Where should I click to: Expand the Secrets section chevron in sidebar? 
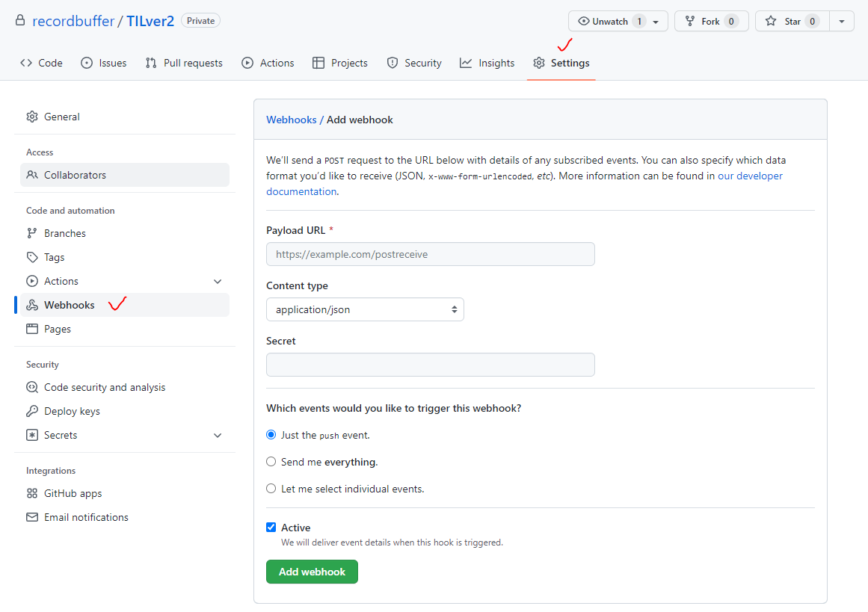click(218, 435)
